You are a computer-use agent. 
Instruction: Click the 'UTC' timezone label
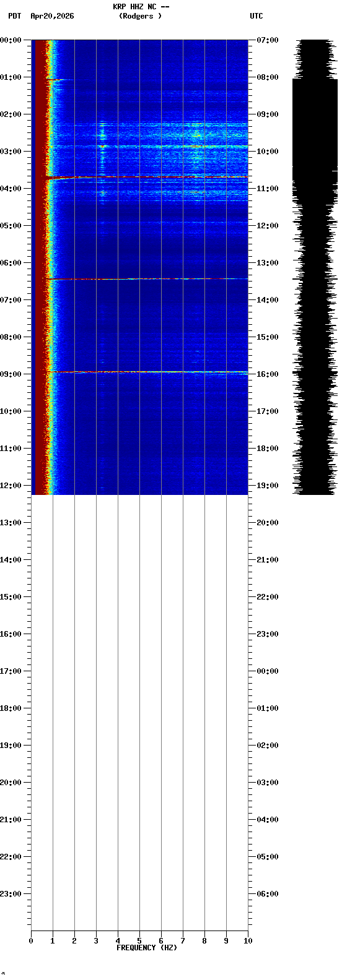[256, 16]
